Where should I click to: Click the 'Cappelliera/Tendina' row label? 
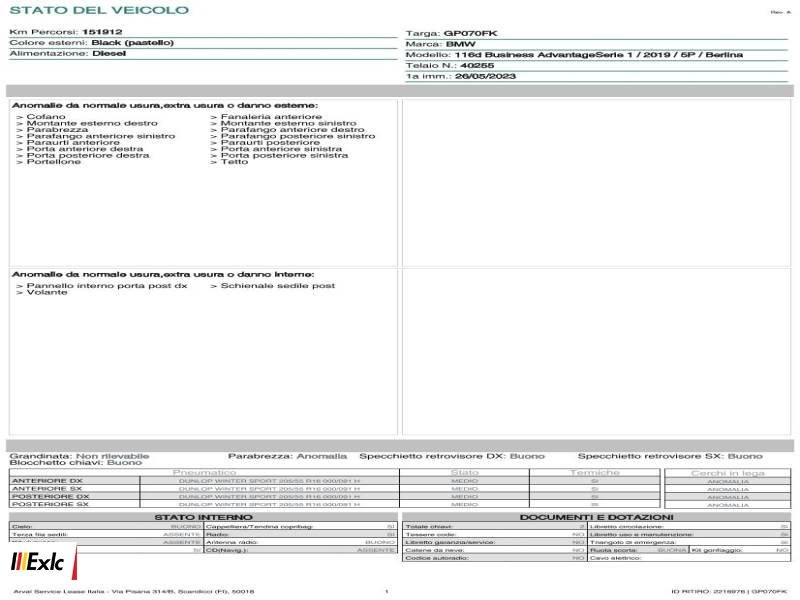[259, 527]
